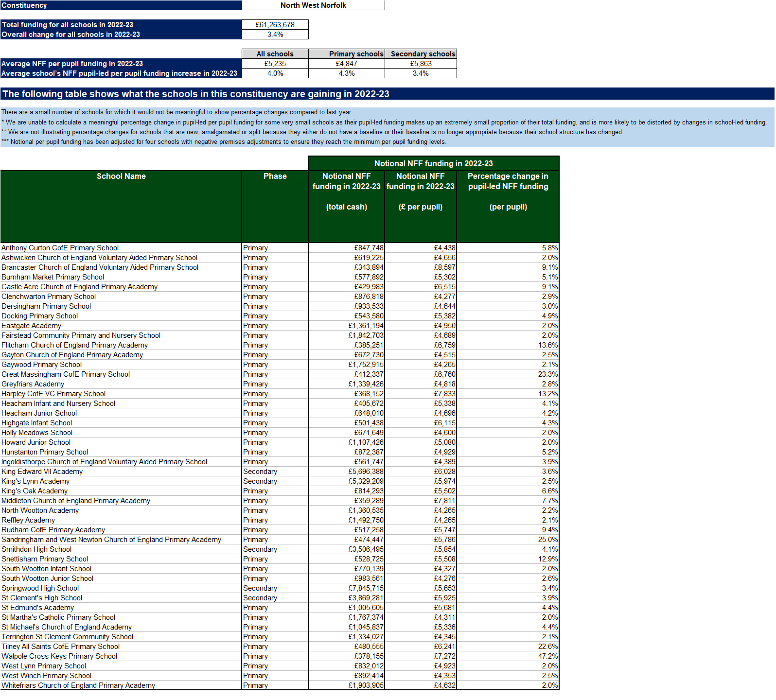This screenshot has height=700, width=776.
Task: Select the £5,235 average per pupil value
Action: click(x=275, y=64)
